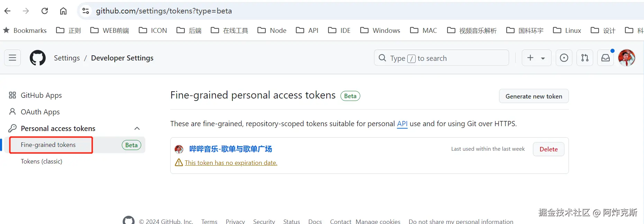The height and width of the screenshot is (224, 644).
Task: Navigate back with the back arrow
Action: coord(8,11)
